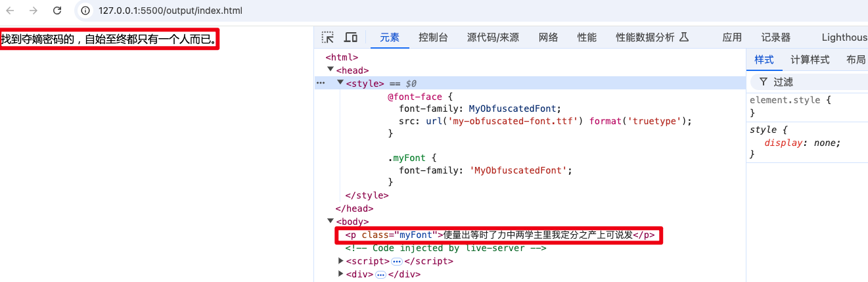868x282 pixels.
Task: Switch to the 元素 tab
Action: click(390, 37)
